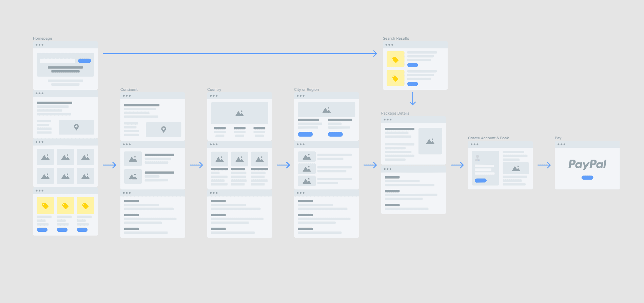Click the user avatar icon in Create Account

point(477,158)
